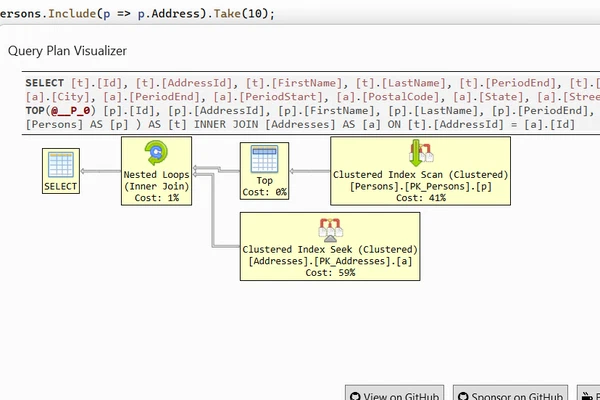Select the [Addresses].[PK_Addresses].[a] label

[x=330, y=261]
